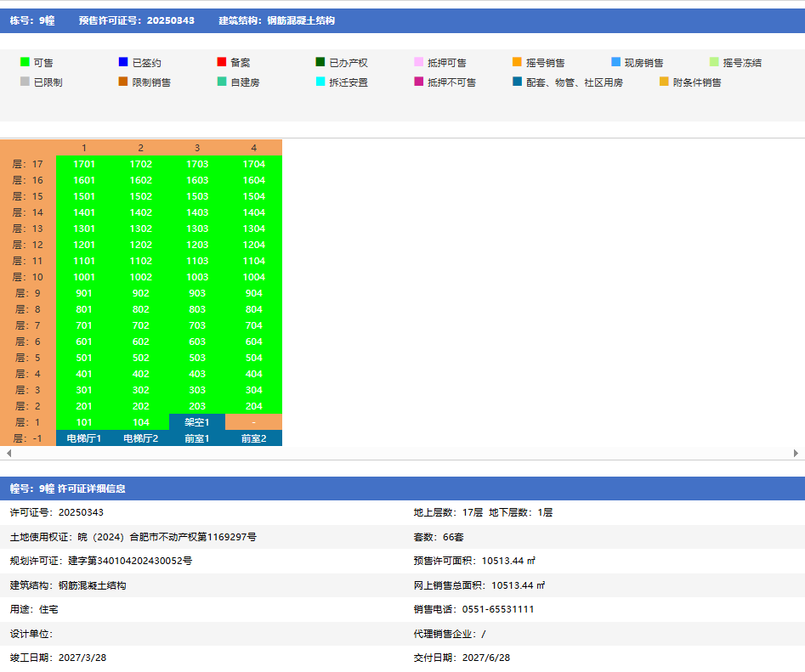Screen dimensions: 805x672
Task: Open unit 1202 details
Action: pos(140,245)
